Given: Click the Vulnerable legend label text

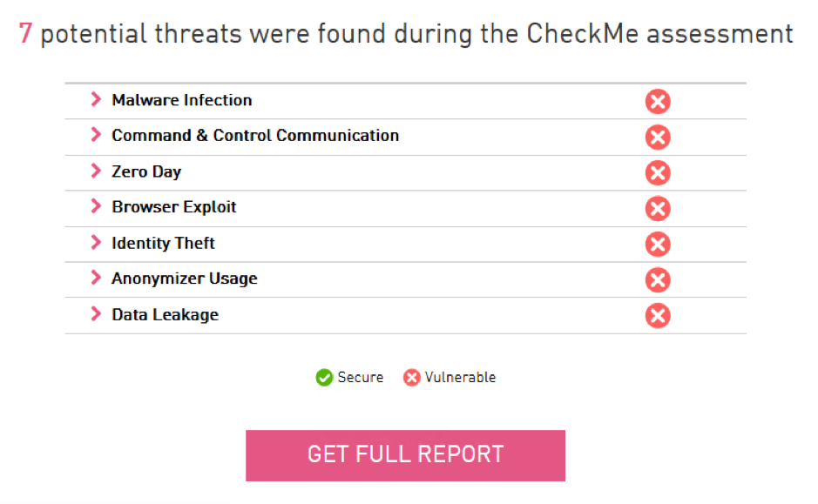Looking at the screenshot, I should (x=460, y=378).
